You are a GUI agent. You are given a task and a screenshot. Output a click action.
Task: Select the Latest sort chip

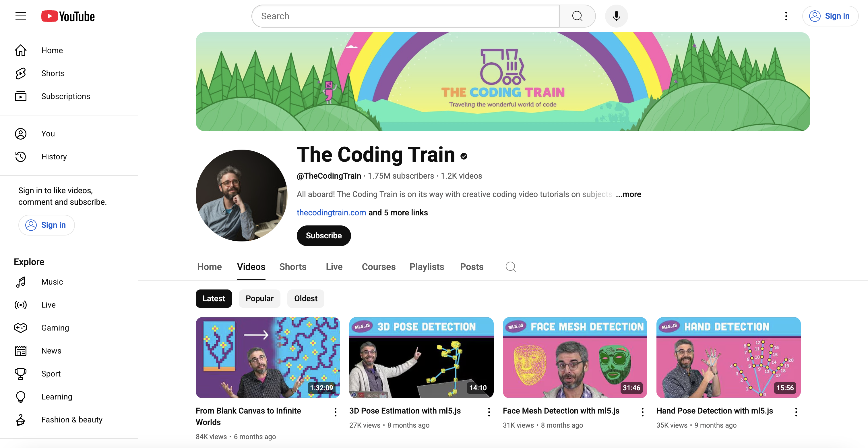click(x=214, y=298)
